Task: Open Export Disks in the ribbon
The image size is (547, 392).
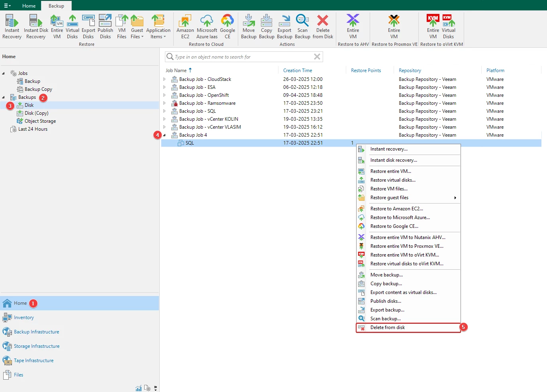Action: (88, 27)
